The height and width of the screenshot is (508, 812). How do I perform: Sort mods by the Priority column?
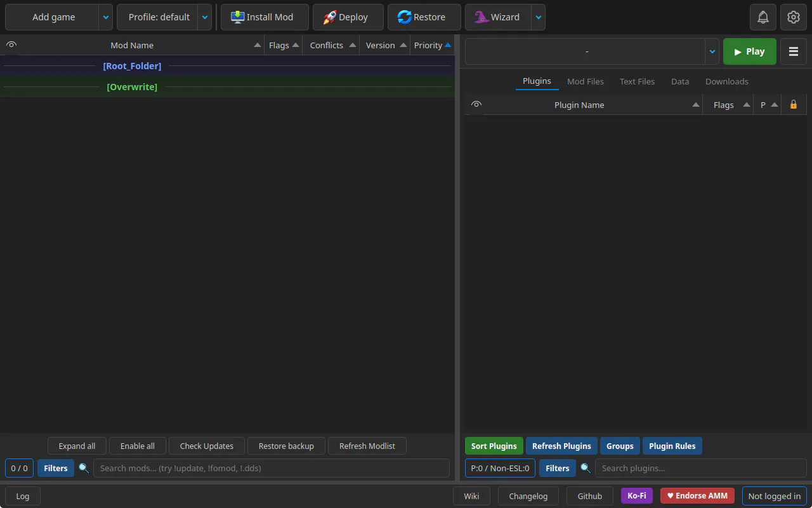pos(433,45)
